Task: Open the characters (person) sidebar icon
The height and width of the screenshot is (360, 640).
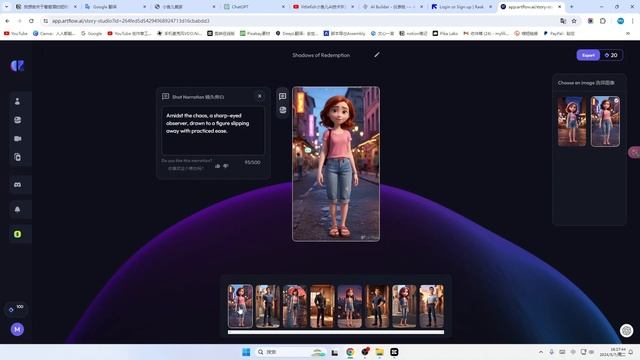Action: 17,101
